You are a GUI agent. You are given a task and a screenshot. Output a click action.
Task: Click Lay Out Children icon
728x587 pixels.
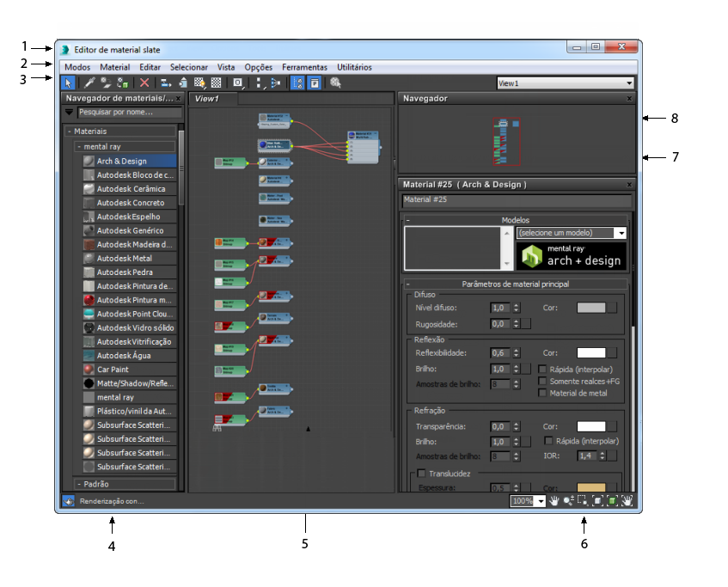276,83
